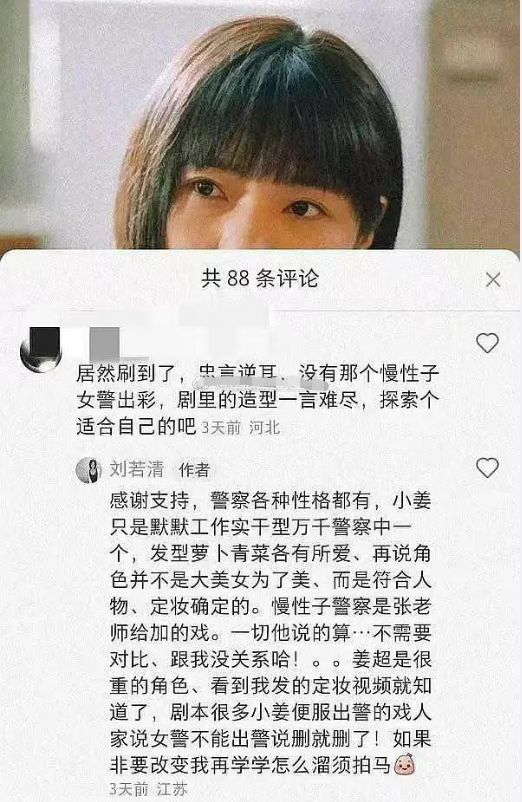Close the comments panel with the X
This screenshot has width=522, height=802.
[493, 279]
